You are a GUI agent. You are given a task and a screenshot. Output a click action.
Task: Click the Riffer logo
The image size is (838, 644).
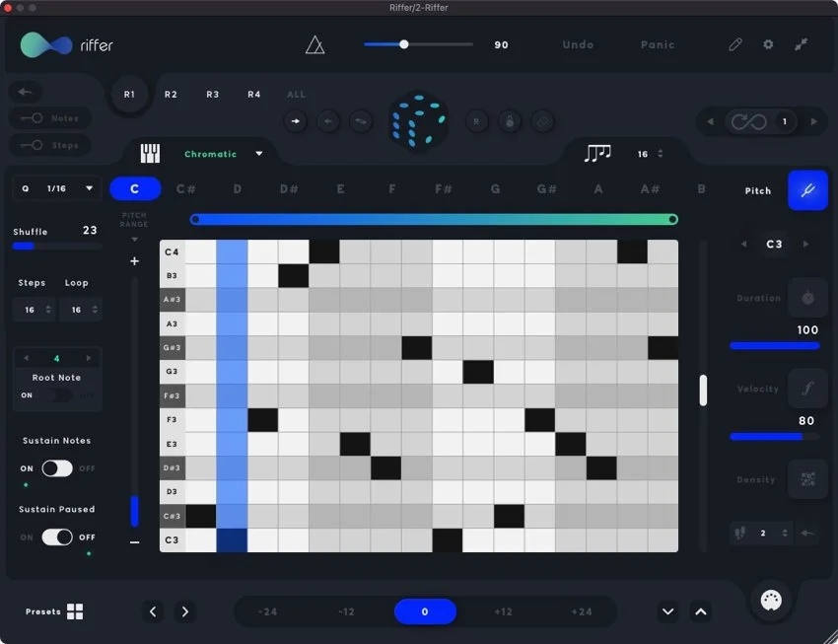click(x=66, y=45)
